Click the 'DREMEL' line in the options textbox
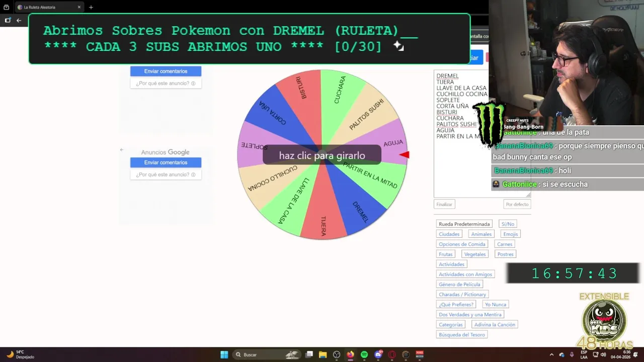 click(447, 76)
